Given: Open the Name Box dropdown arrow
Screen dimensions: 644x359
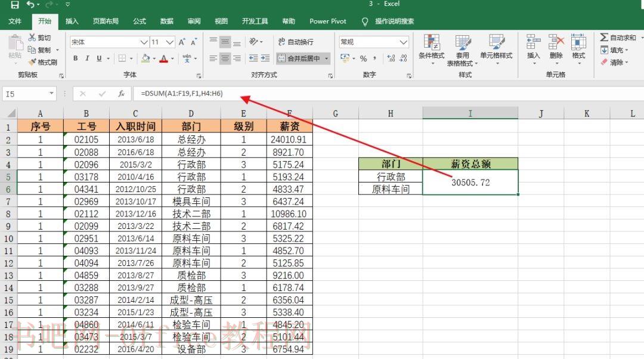Looking at the screenshot, I should (51, 94).
